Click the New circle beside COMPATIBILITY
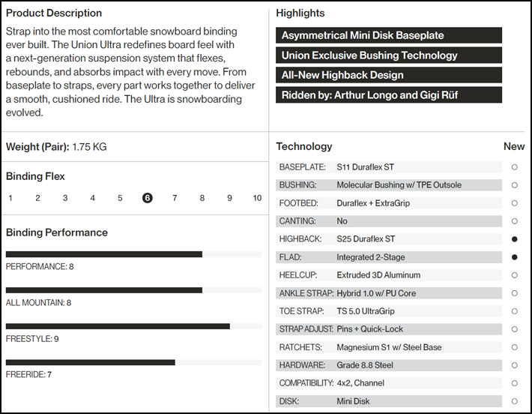The width and height of the screenshot is (532, 414). pyautogui.click(x=515, y=383)
